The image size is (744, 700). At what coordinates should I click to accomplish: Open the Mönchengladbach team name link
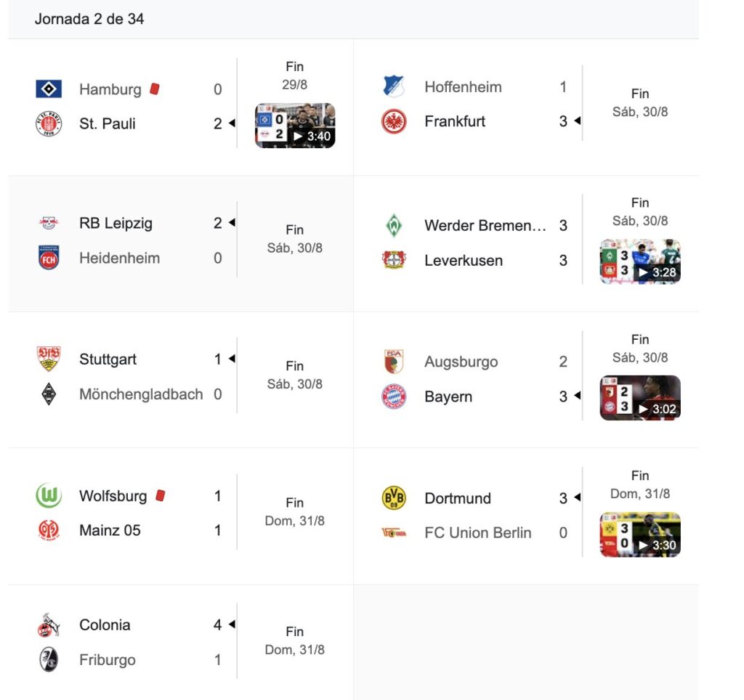click(x=141, y=394)
